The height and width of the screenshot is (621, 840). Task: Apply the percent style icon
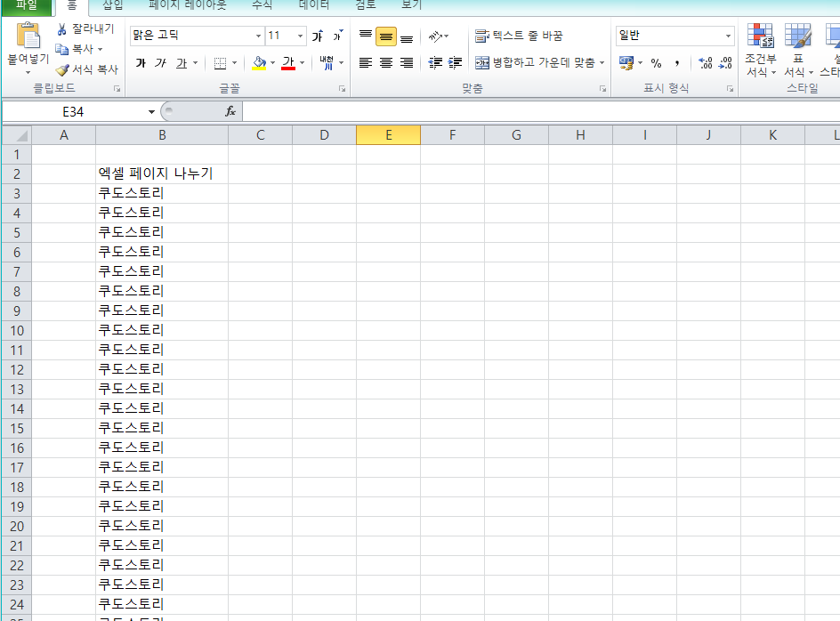point(657,63)
